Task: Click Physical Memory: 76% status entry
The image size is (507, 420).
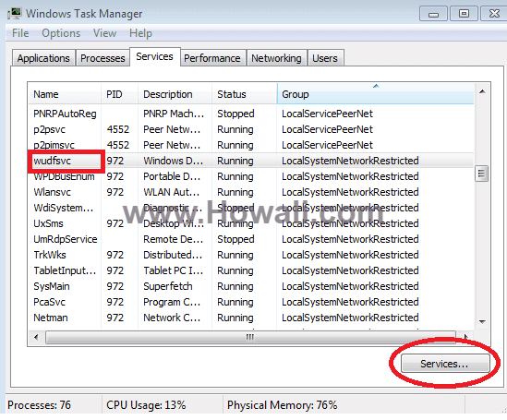Action: 283,405
